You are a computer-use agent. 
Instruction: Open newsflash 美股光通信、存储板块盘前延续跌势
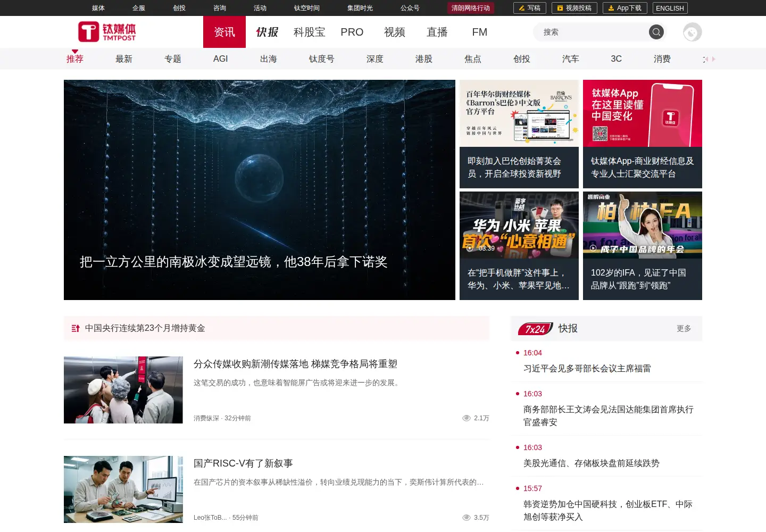pos(592,463)
